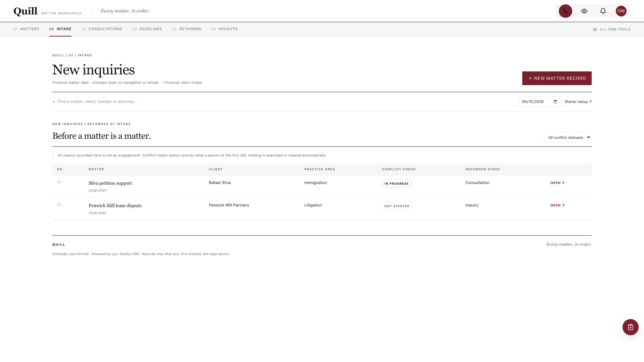The image size is (644, 362).
Task: Click the Consultation recorded stage cell
Action: coord(477,183)
